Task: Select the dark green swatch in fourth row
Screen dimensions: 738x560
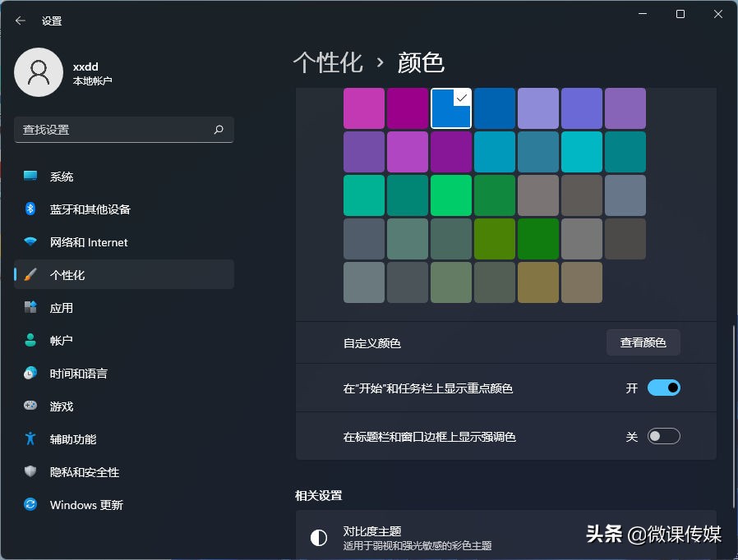Action: point(538,239)
